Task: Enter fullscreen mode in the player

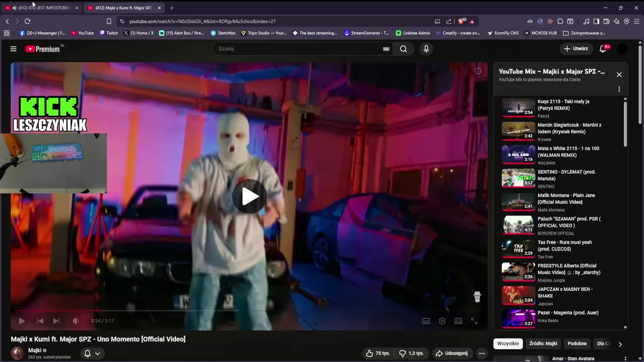Action: point(474,321)
